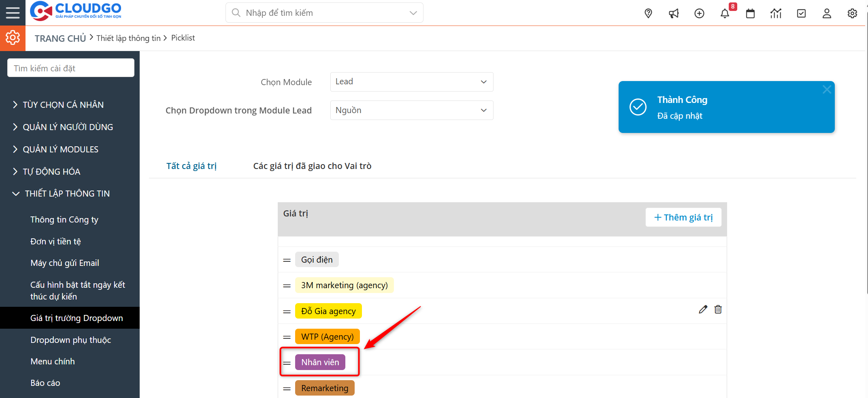Open the notifications bell with badge 8
The height and width of the screenshot is (398, 868).
click(725, 13)
